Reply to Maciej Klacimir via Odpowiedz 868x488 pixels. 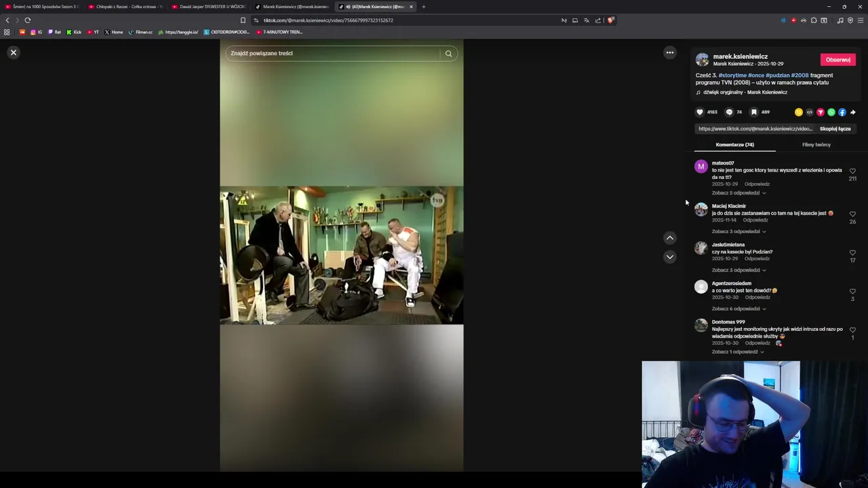click(755, 220)
